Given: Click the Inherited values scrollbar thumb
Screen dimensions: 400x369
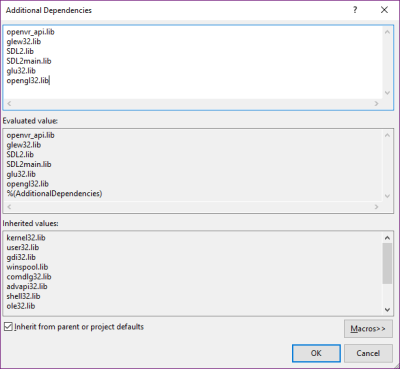Looking at the screenshot, I should click(x=387, y=263).
